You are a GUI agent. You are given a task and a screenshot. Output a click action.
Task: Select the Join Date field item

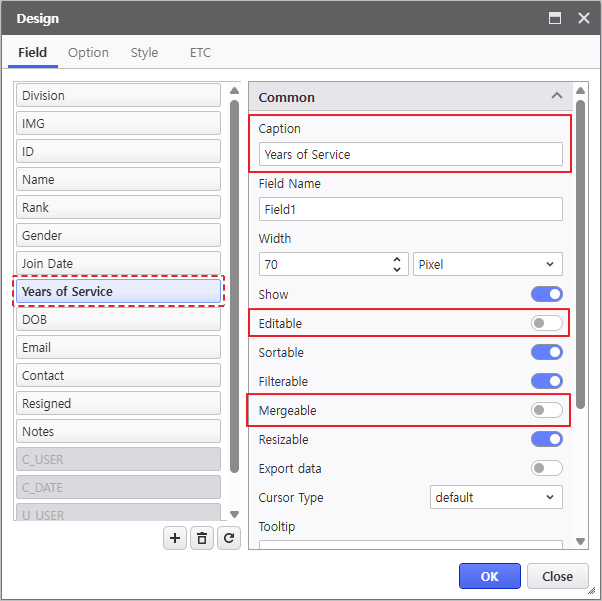(x=117, y=264)
